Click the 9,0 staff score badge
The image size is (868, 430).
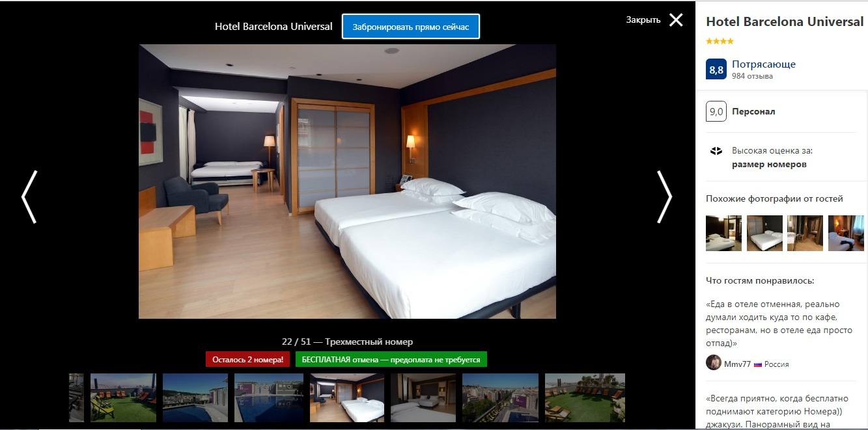coord(716,111)
